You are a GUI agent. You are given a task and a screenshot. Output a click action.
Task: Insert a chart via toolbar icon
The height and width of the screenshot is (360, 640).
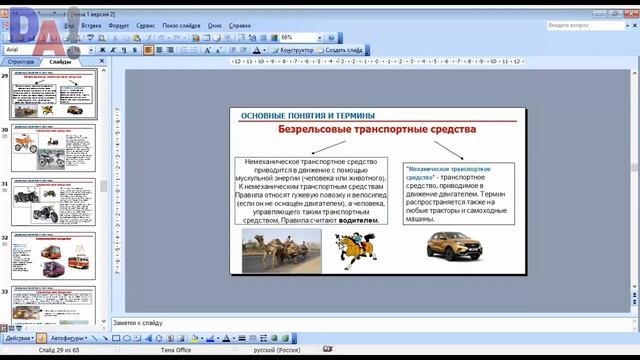tap(196, 38)
